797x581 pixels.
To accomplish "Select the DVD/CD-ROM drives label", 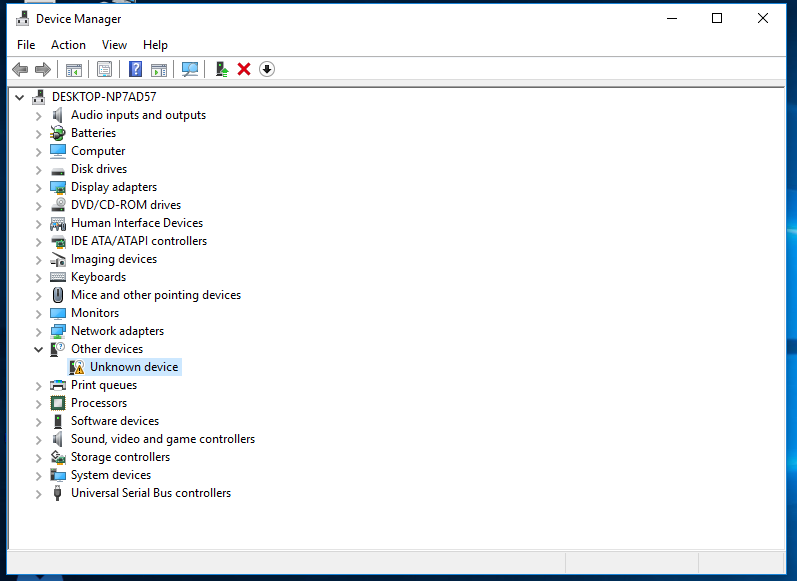I will [126, 205].
